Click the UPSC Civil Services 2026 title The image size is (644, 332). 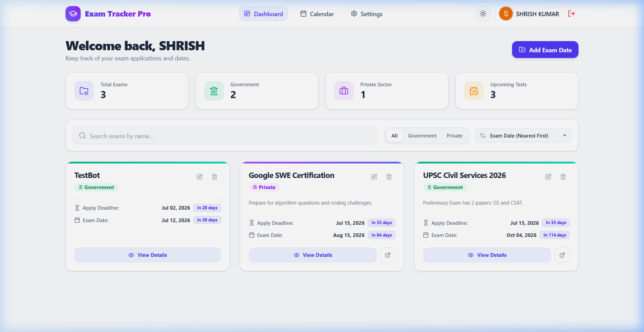click(464, 175)
